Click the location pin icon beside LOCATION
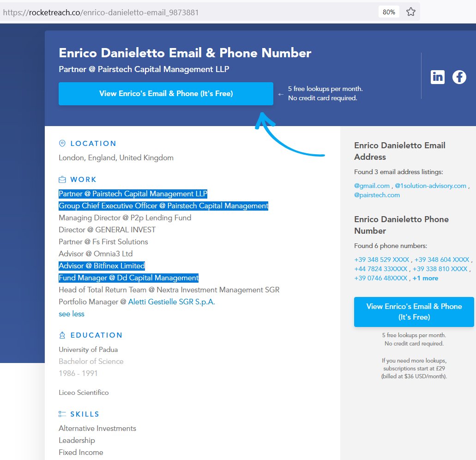Viewport: 476px width, 460px height. click(x=62, y=143)
